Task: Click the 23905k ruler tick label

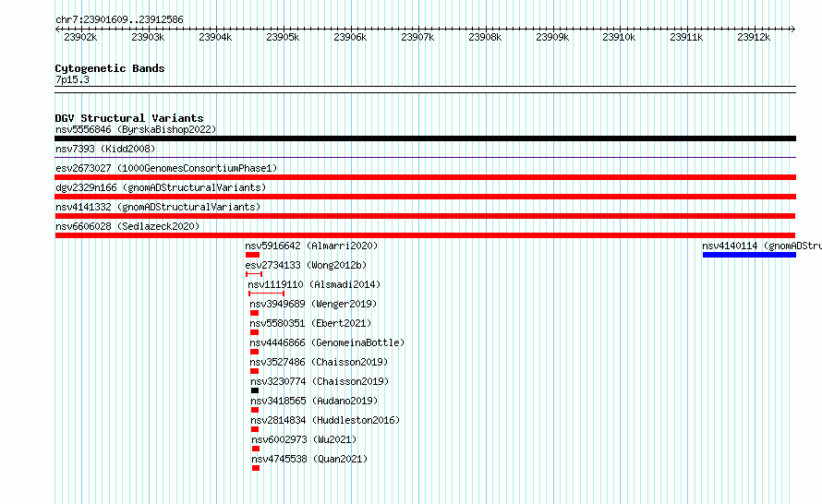Action: [x=283, y=37]
